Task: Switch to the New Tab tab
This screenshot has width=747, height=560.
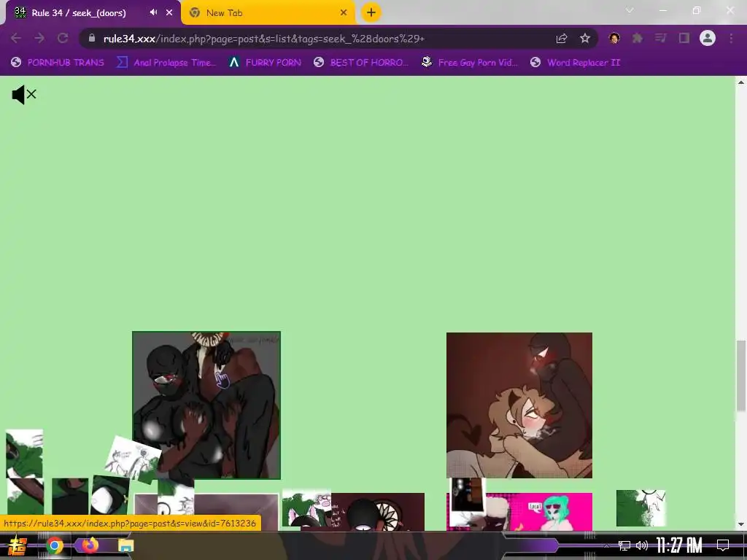Action: 268,13
